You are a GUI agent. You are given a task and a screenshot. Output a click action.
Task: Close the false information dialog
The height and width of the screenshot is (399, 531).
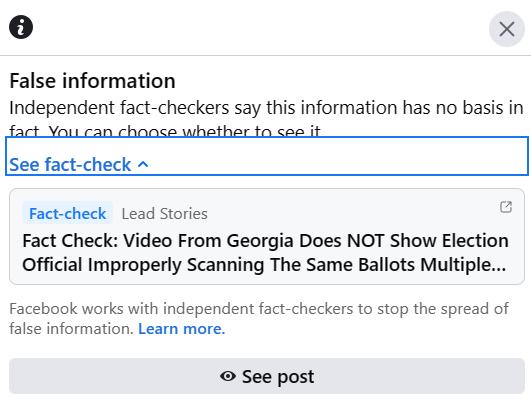pyautogui.click(x=507, y=29)
